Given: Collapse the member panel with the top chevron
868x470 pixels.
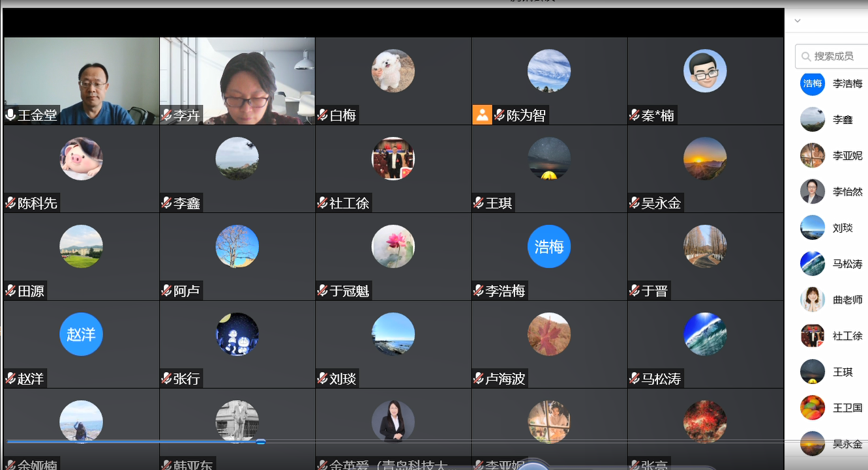Looking at the screenshot, I should click(x=797, y=21).
